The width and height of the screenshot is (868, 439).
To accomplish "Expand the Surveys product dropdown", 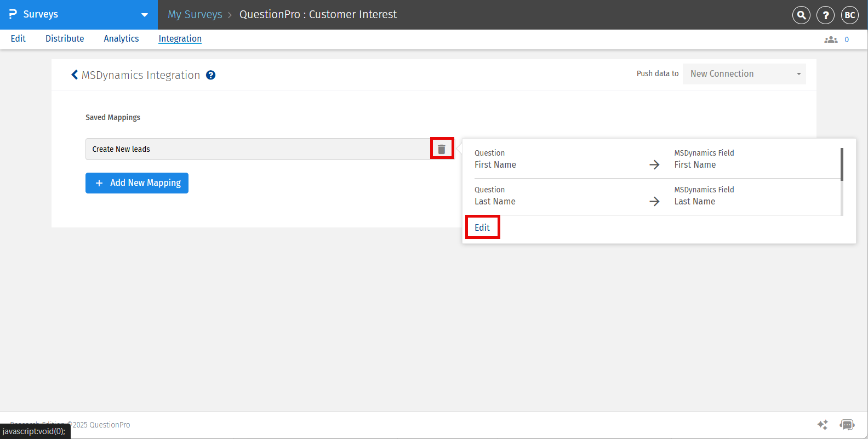I will [x=145, y=15].
